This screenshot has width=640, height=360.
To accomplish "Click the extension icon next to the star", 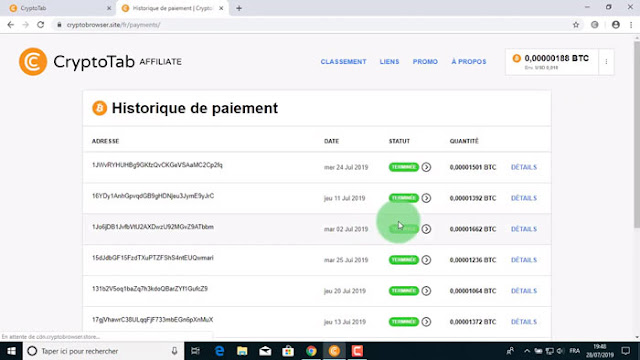I will (595, 25).
